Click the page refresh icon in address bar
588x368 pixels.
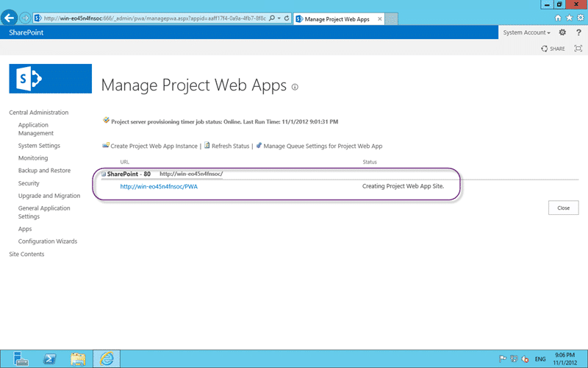[287, 18]
